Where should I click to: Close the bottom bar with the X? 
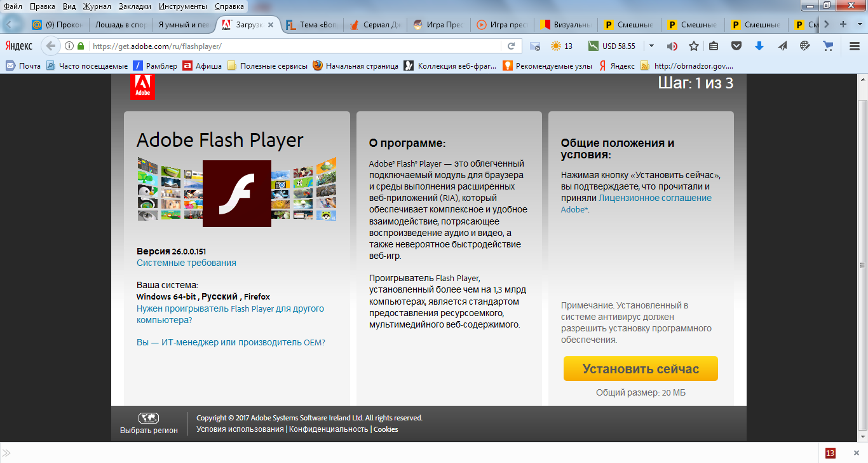point(856,453)
